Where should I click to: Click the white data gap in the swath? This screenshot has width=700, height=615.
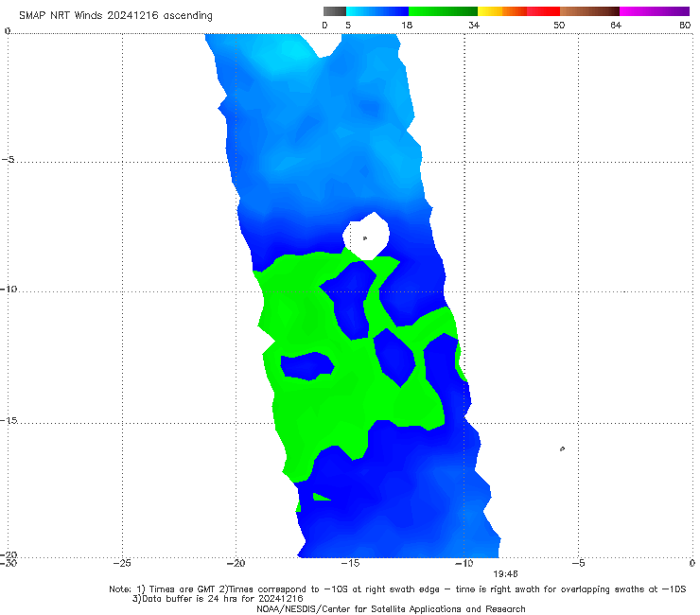pyautogui.click(x=366, y=237)
